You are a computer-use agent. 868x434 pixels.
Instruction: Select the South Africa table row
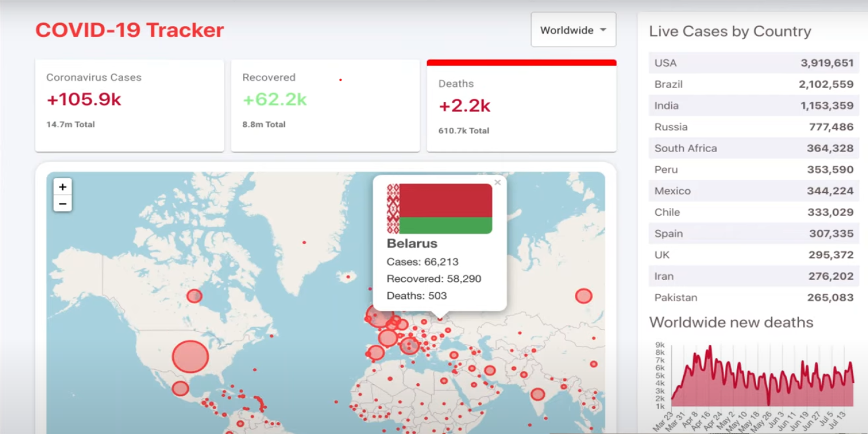tap(754, 148)
